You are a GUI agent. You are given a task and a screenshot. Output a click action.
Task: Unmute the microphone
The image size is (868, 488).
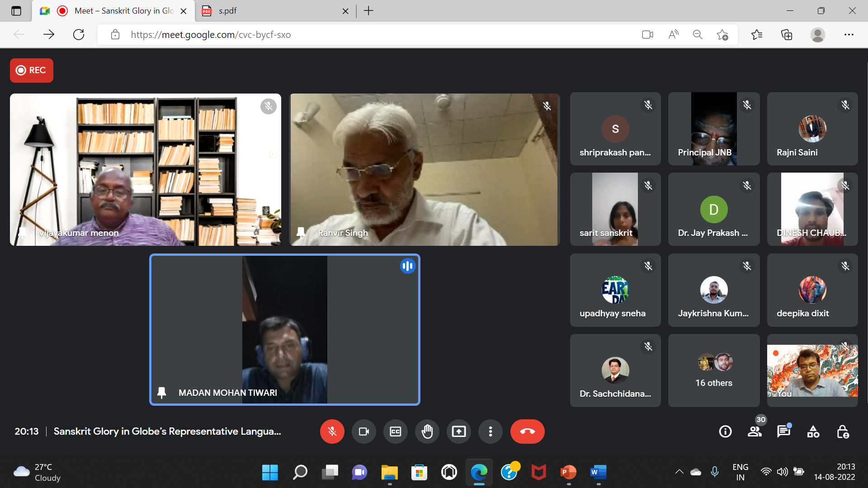[332, 432]
